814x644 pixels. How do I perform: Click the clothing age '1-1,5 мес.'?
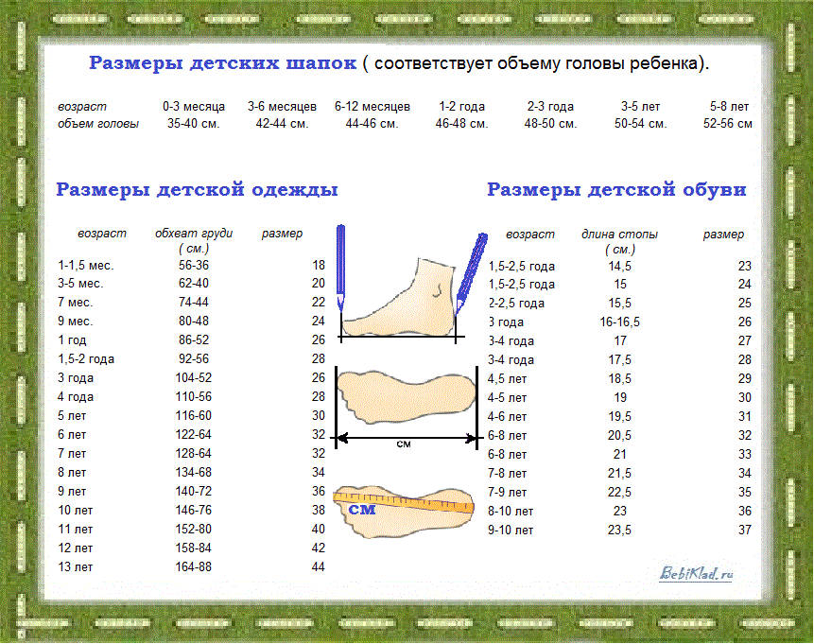pos(86,266)
